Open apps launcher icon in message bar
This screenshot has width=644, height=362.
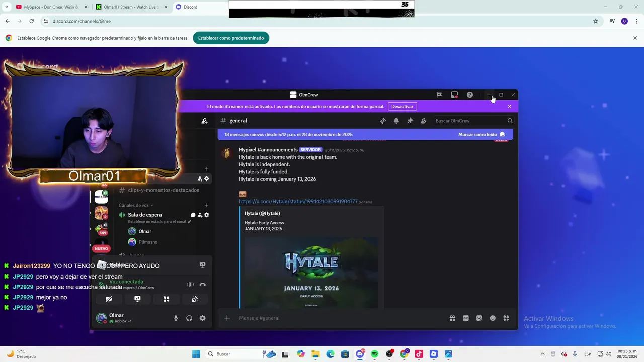506,318
